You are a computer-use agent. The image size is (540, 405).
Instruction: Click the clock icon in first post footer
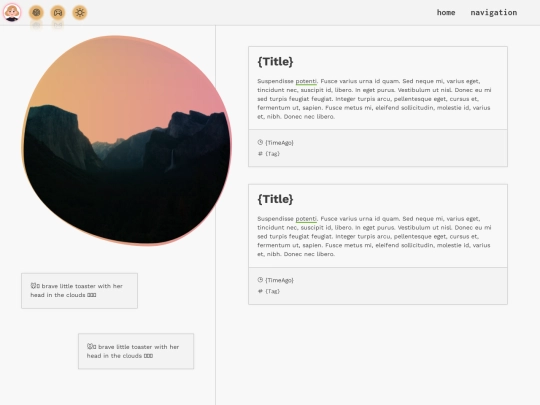click(260, 142)
